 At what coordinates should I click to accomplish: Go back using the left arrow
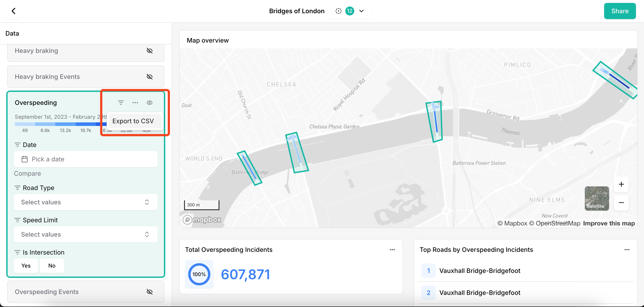[x=13, y=11]
